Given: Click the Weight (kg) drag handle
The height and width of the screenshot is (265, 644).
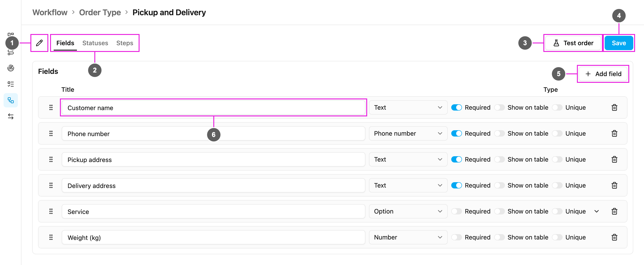Looking at the screenshot, I should [x=51, y=237].
